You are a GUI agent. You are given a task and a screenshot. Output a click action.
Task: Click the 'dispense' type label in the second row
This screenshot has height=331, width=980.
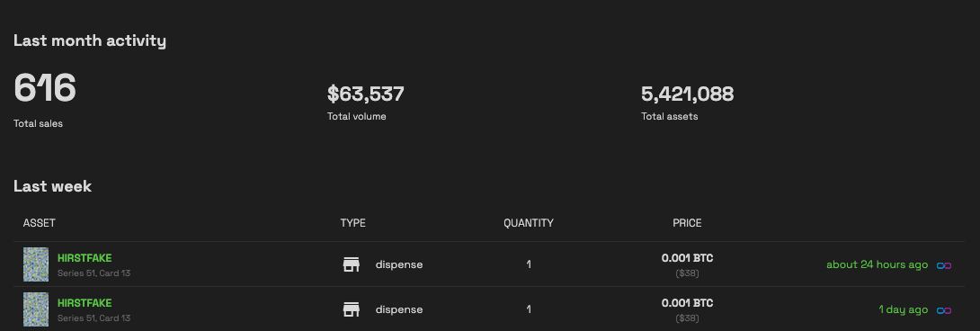point(399,309)
